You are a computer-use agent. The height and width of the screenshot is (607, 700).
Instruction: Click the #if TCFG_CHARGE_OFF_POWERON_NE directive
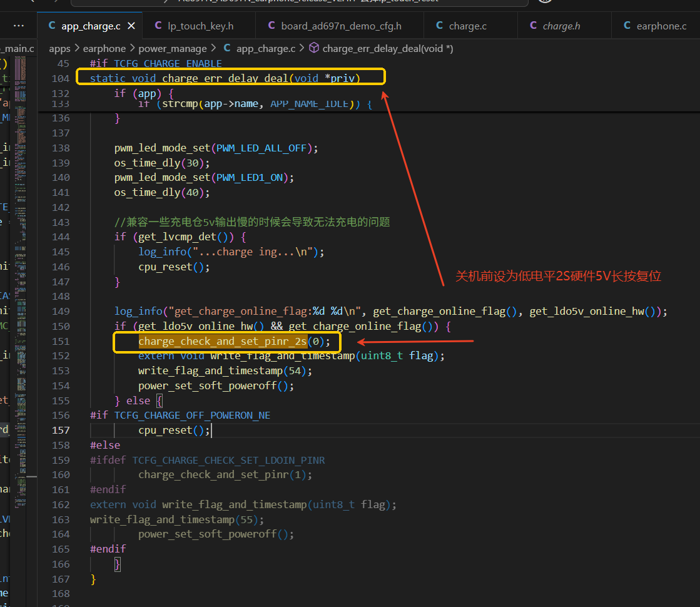[x=180, y=416]
